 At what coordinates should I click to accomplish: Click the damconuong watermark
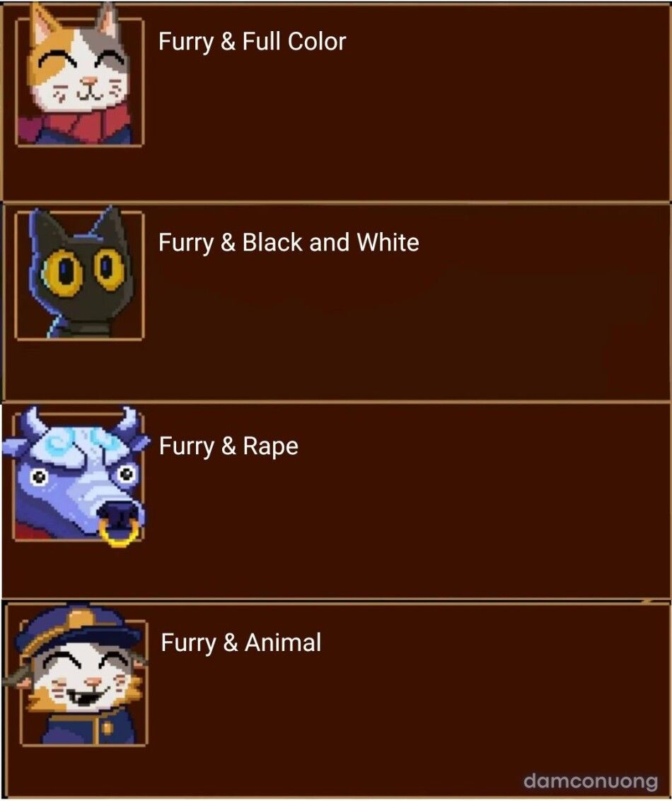[x=591, y=780]
